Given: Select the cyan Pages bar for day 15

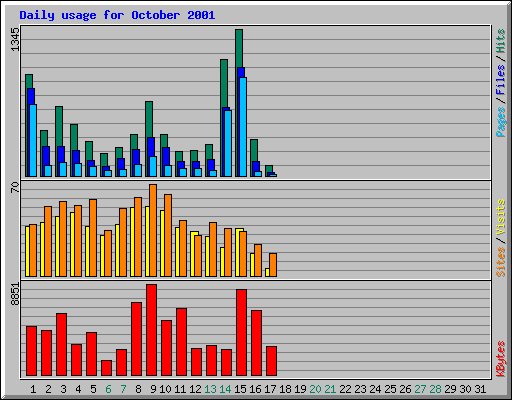Looking at the screenshot, I should 243,127.
